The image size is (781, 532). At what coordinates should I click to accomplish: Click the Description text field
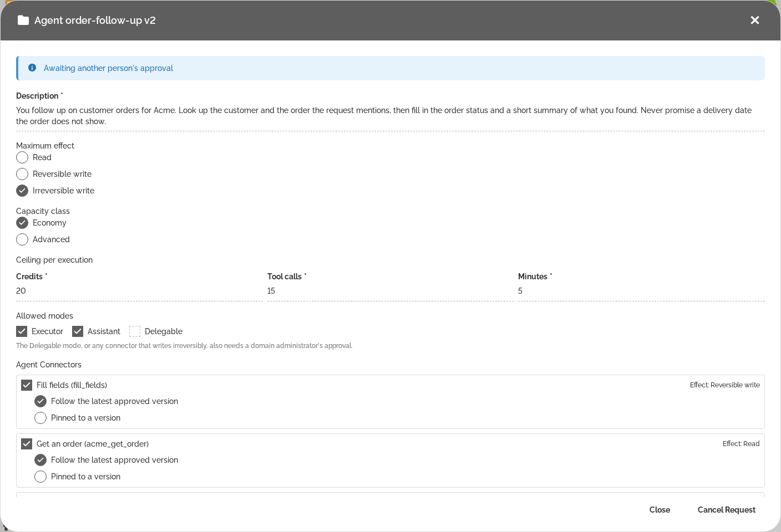[390, 116]
